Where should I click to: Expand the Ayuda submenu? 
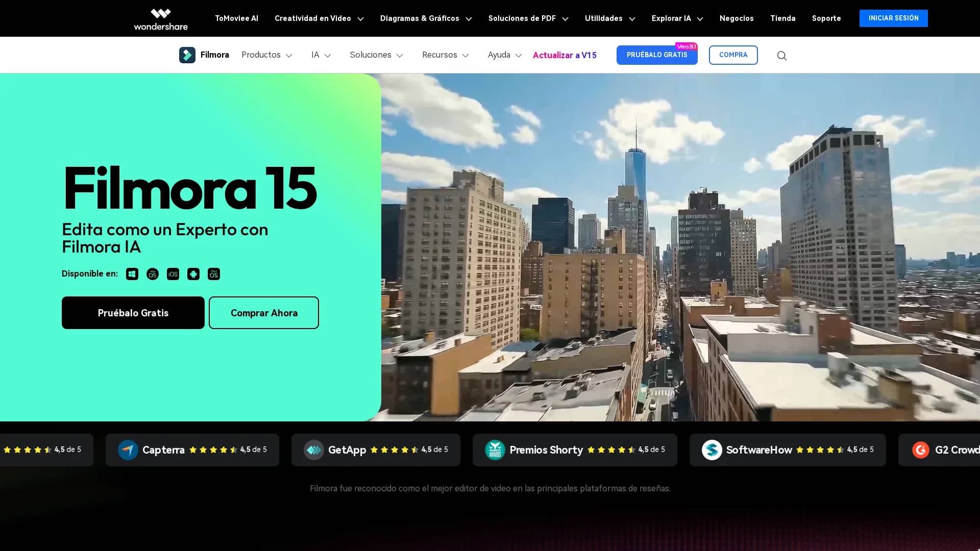(x=504, y=55)
